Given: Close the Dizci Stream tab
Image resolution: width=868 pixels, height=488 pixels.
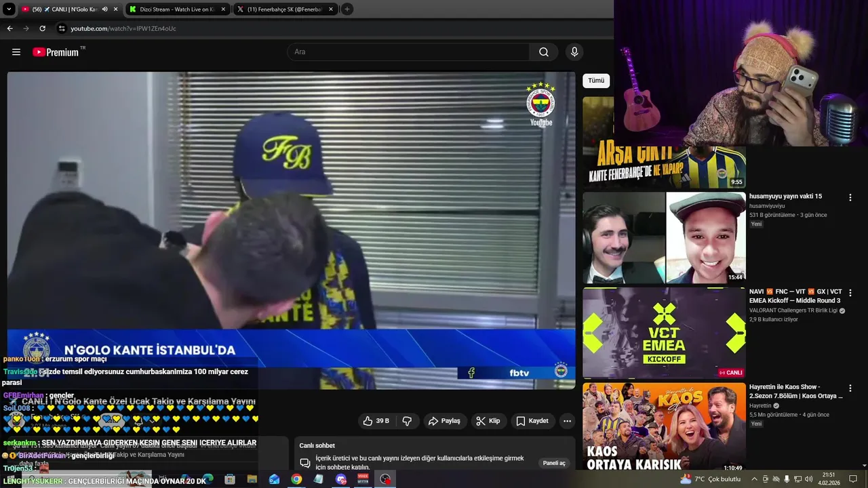Looking at the screenshot, I should click(x=223, y=9).
